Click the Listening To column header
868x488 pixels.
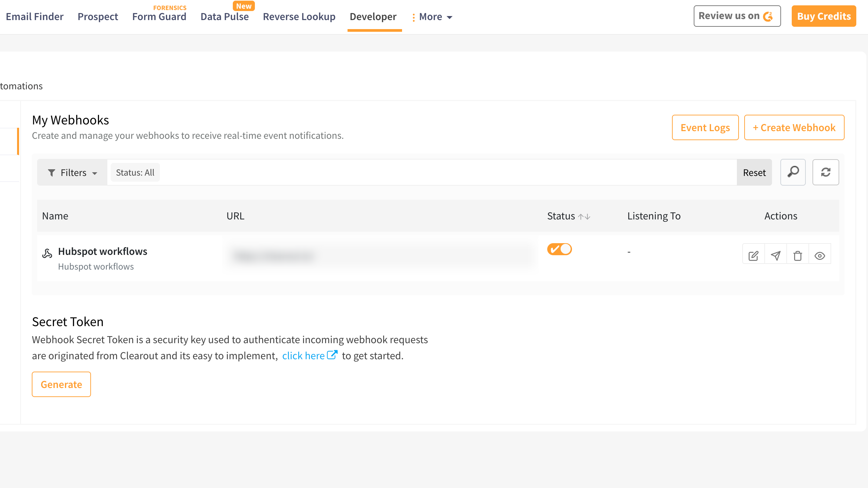point(654,216)
